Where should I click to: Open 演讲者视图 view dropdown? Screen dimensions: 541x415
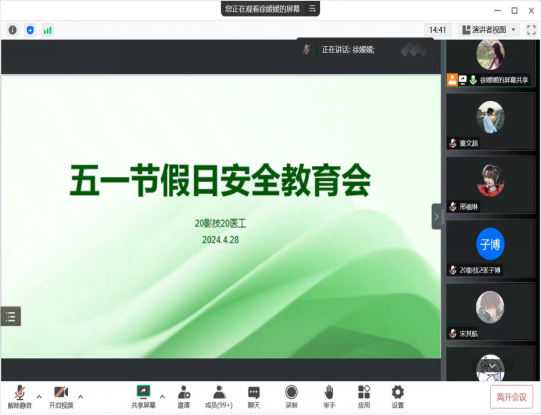489,30
